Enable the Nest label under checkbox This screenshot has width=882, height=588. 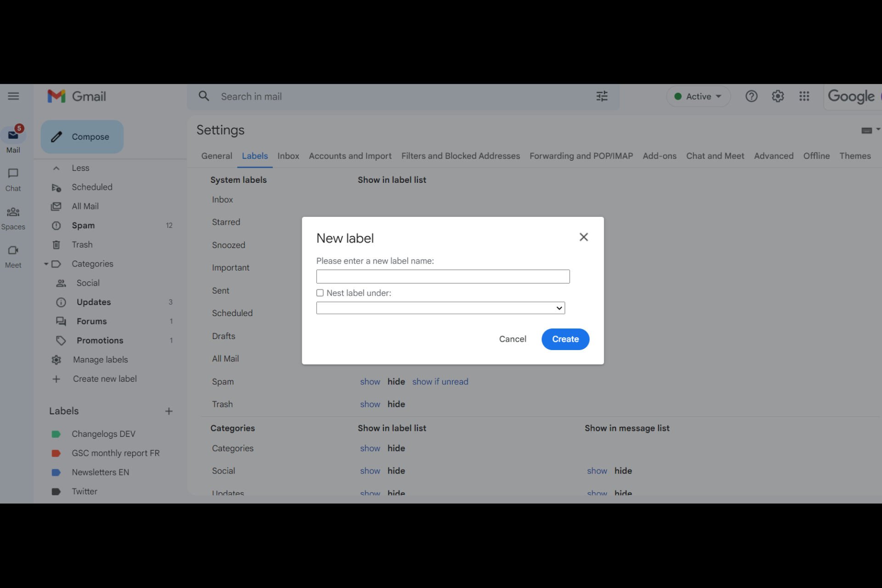pyautogui.click(x=320, y=293)
